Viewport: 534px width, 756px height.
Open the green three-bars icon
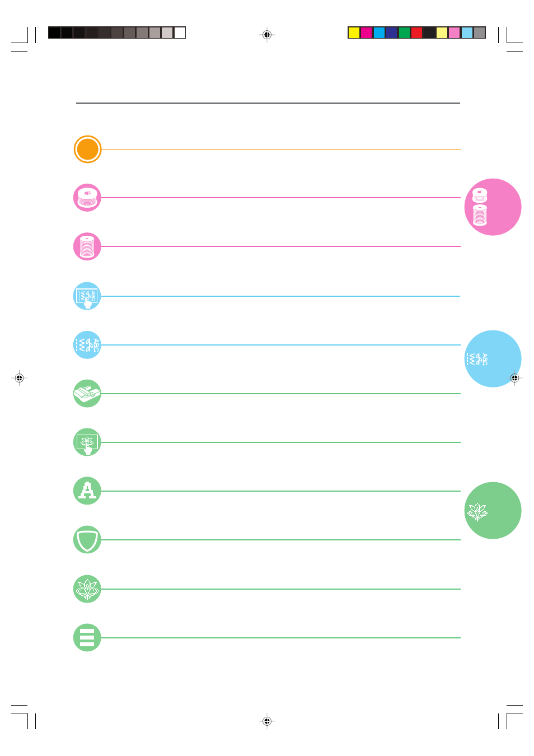pyautogui.click(x=87, y=638)
